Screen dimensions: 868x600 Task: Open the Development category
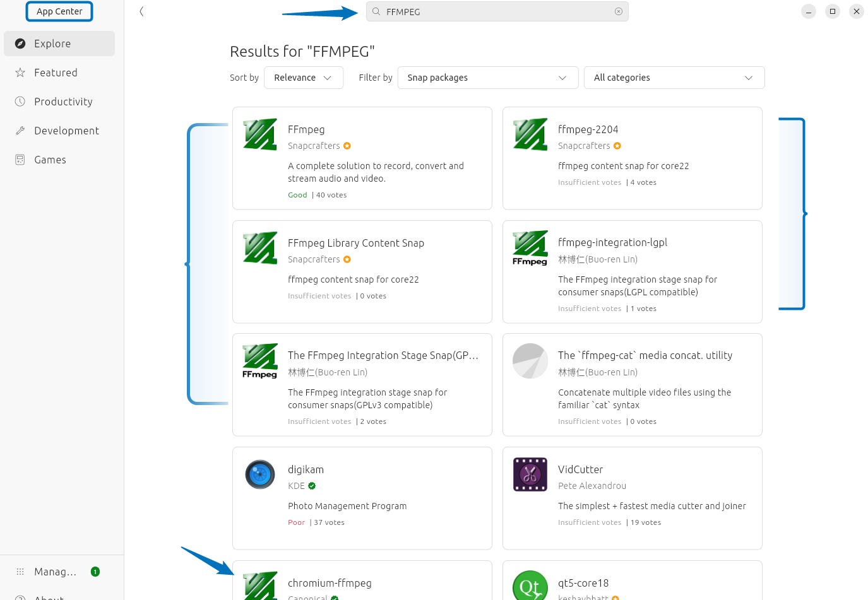tap(65, 131)
